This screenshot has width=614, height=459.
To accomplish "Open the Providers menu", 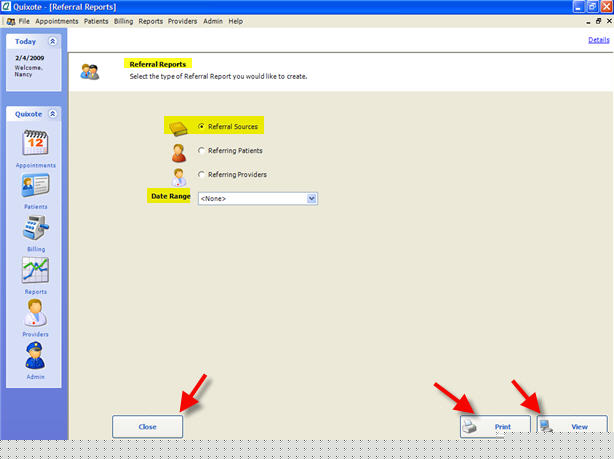I will click(x=182, y=21).
